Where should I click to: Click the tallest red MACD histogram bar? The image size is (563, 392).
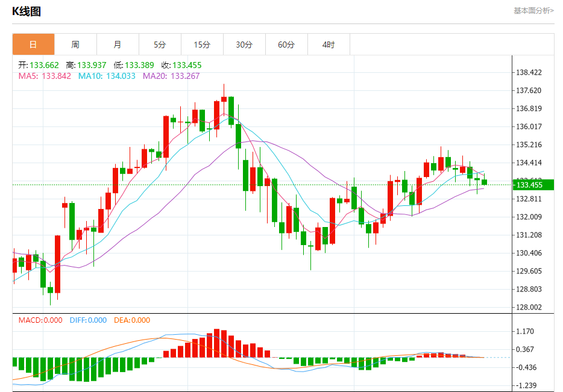[216, 343]
